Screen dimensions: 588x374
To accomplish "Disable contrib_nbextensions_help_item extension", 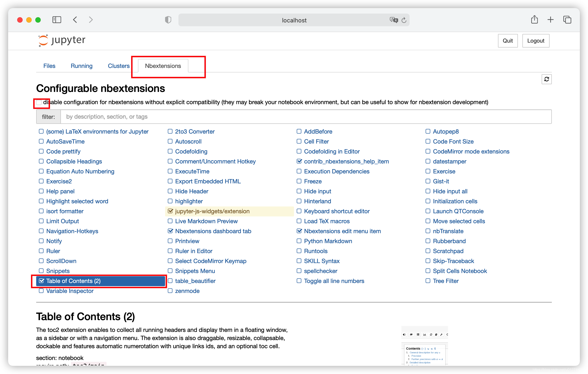I will pyautogui.click(x=299, y=161).
